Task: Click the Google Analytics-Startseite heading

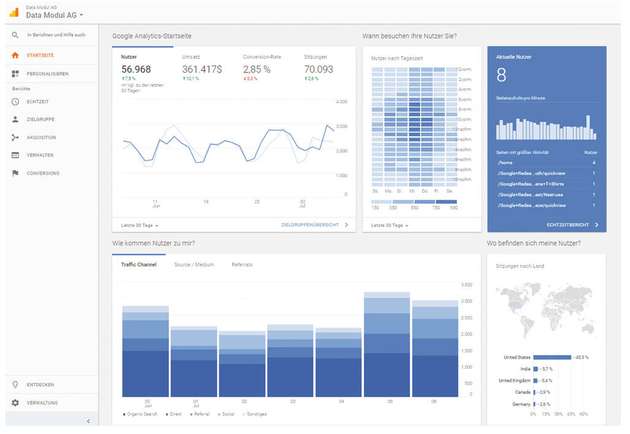Action: click(152, 36)
